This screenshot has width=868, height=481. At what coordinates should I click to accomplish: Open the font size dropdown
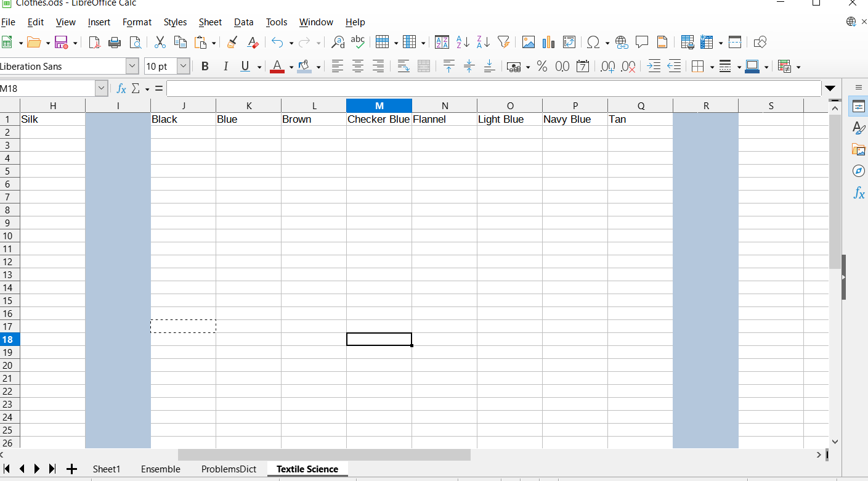[x=184, y=67]
